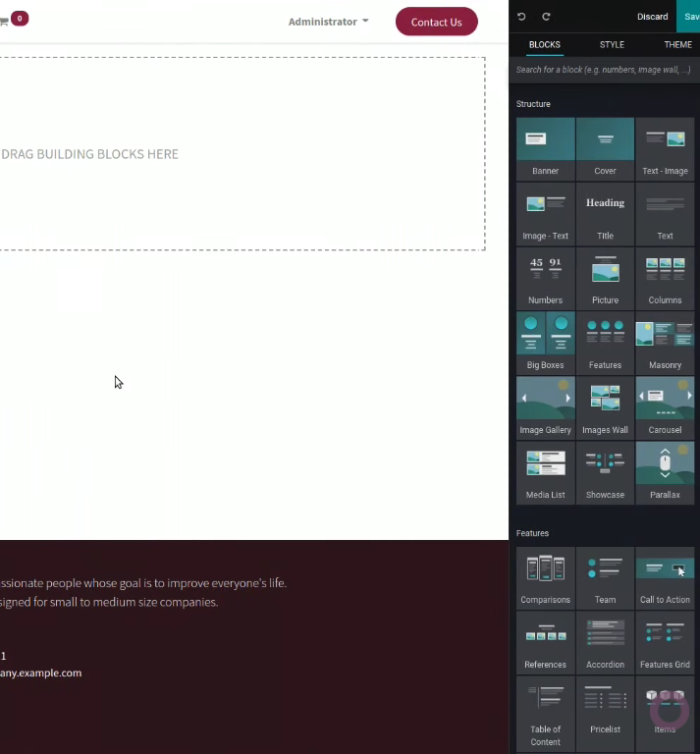This screenshot has height=754, width=700.
Task: Pick the Features Grid block
Action: (x=665, y=643)
